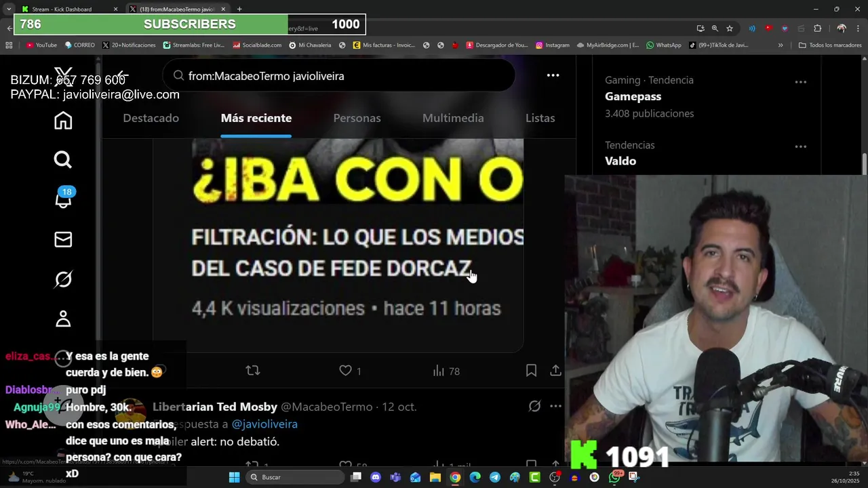This screenshot has height=488, width=868.
Task: Bookmark the Fede Dorcaz post
Action: (531, 371)
